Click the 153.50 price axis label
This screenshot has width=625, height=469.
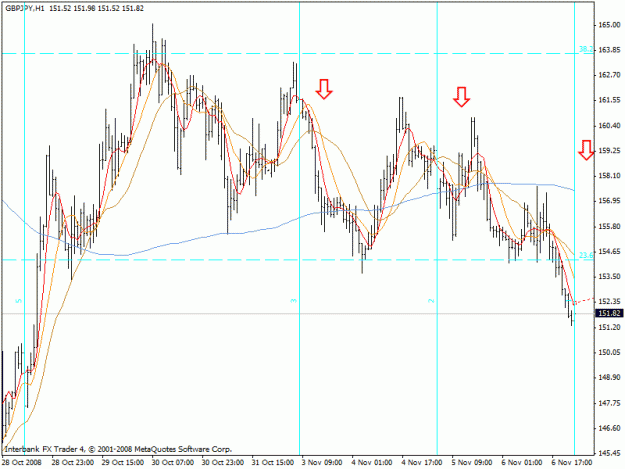[609, 277]
